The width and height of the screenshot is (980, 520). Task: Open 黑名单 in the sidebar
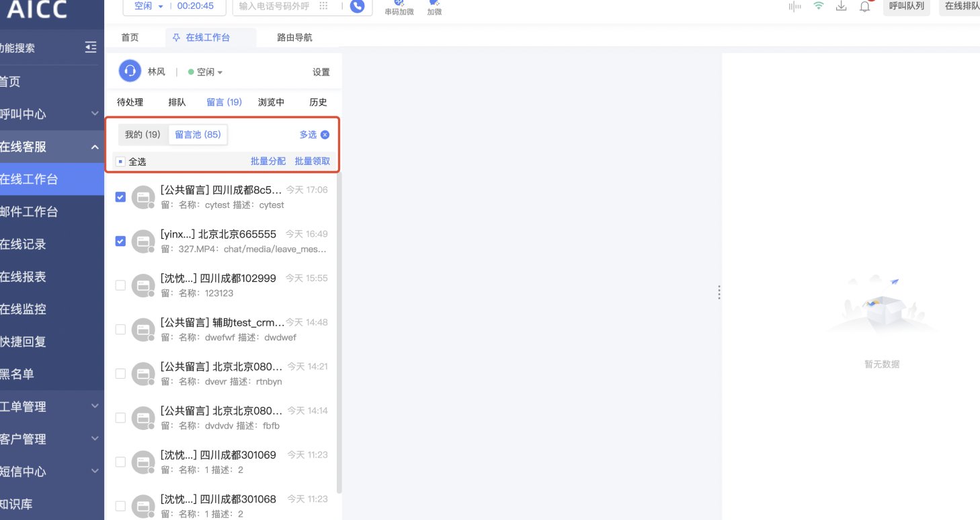(52, 374)
